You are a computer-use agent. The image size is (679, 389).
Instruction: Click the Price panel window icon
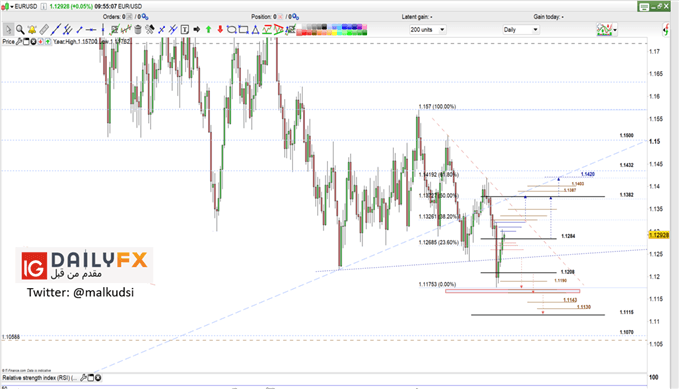coord(26,42)
